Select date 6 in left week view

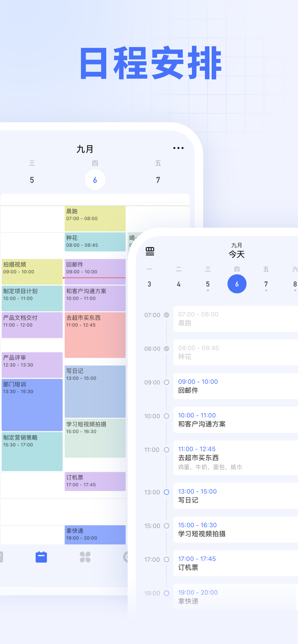[x=95, y=180]
